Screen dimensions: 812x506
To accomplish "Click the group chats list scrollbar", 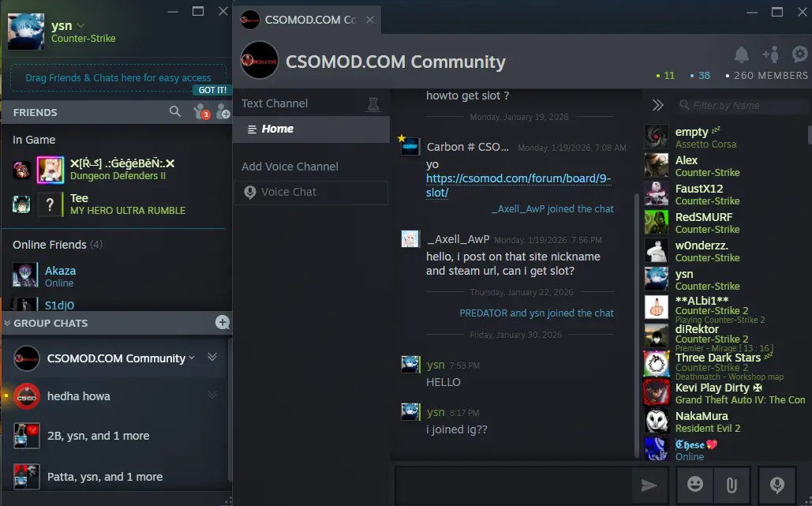I will (x=230, y=409).
